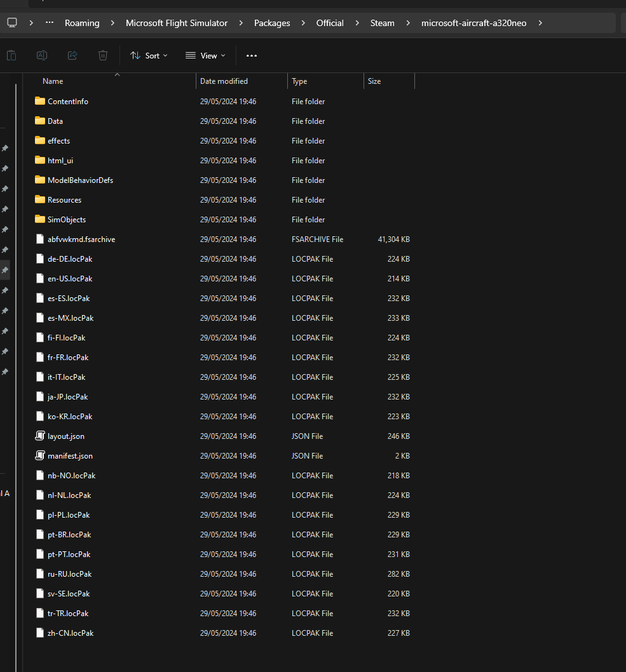
Task: Click the This PC monitor icon in address bar
Action: [12, 23]
